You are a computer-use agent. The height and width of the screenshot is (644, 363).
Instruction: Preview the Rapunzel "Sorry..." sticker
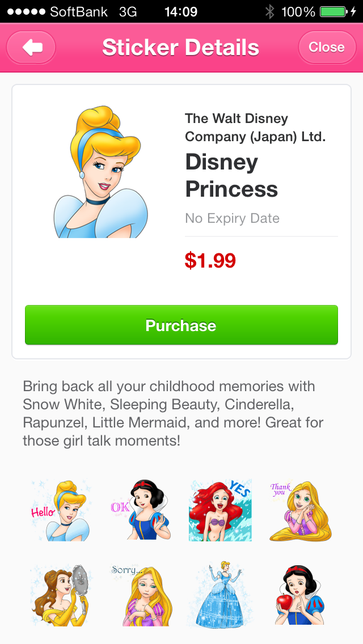coord(141,594)
